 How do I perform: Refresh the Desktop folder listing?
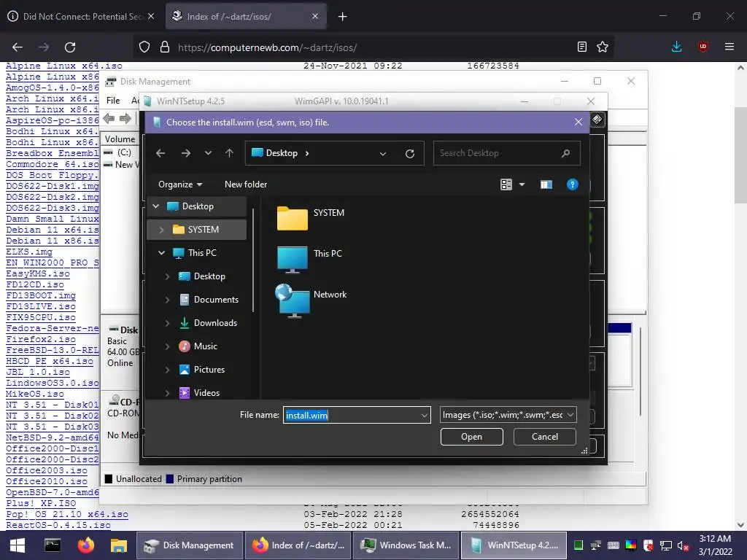point(410,153)
